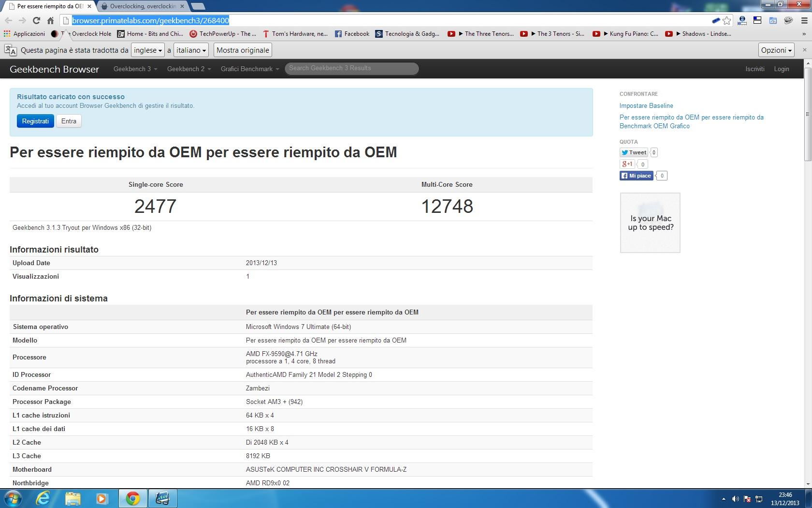Close the translation bar
This screenshot has width=812, height=508.
click(804, 50)
